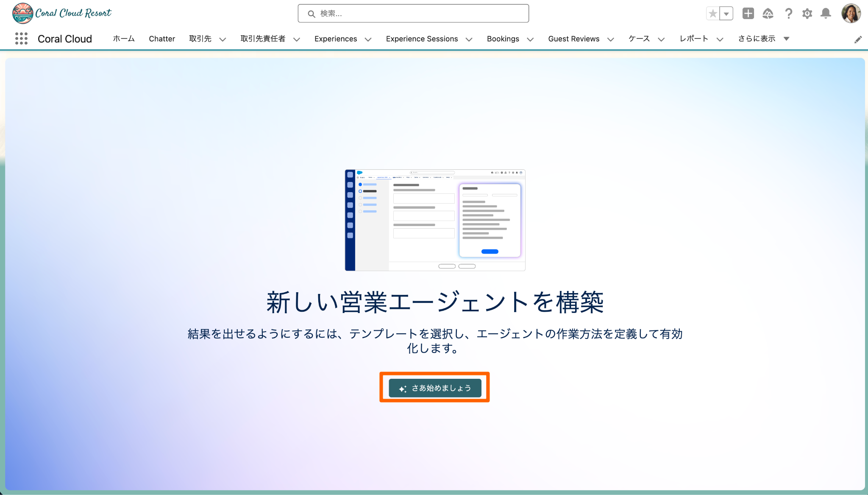Screen dimensions: 868x495
Task: Go to the ホーム tab
Action: [124, 39]
